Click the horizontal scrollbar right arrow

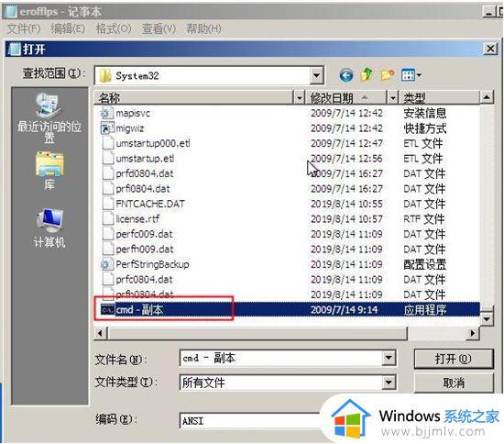[x=473, y=333]
